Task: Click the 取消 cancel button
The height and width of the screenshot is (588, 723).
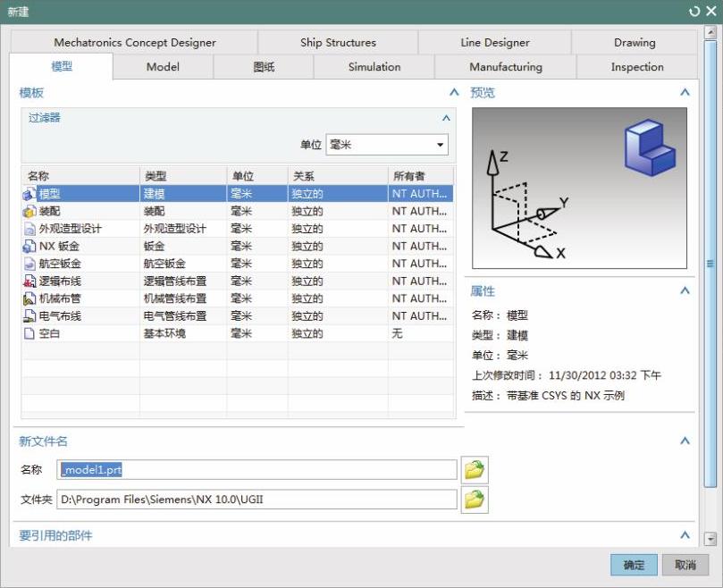Action: [x=685, y=565]
